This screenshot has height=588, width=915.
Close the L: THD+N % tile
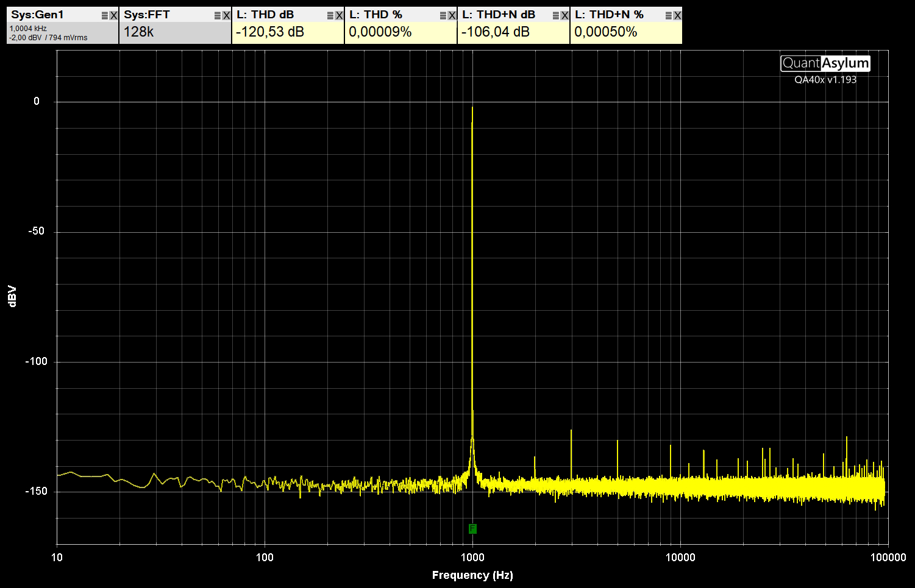coord(677,15)
